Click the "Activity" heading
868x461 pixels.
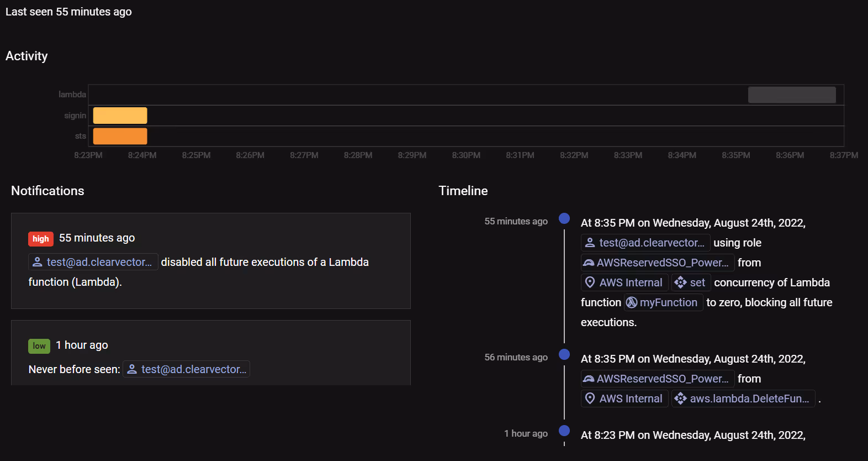pyautogui.click(x=27, y=56)
